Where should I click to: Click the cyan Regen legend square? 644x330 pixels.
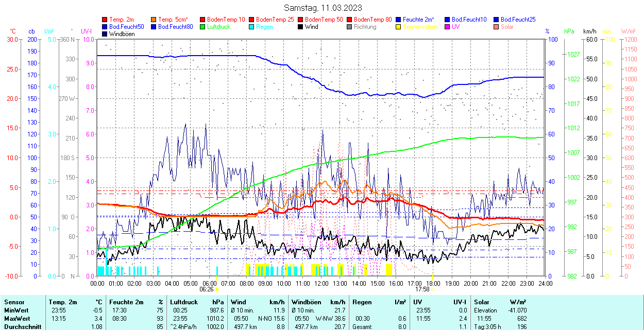(251, 27)
